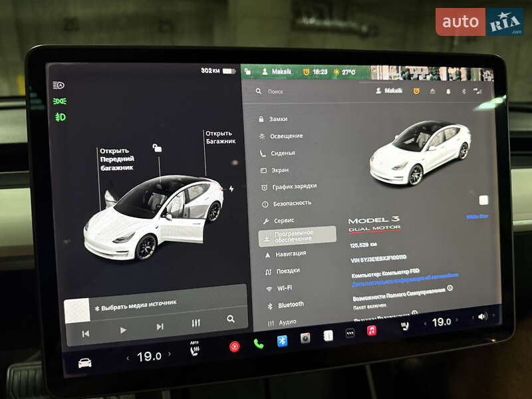Tap the Sentry Mode shield icon in the status bar
The height and width of the screenshot is (399, 532).
click(416, 90)
